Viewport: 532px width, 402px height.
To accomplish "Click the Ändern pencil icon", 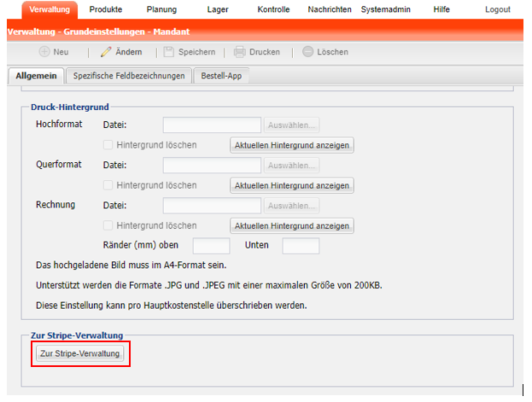I will click(x=106, y=52).
